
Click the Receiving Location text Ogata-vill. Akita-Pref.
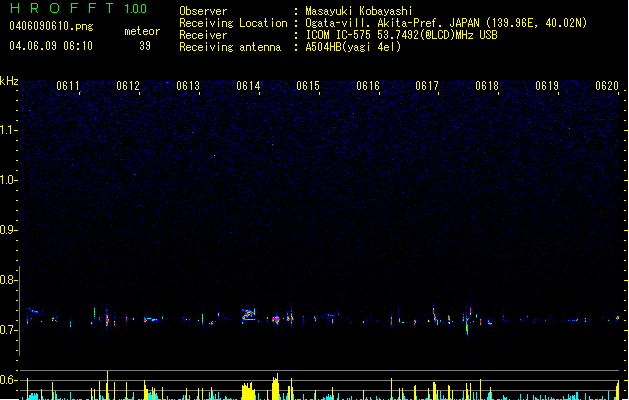tap(375, 23)
